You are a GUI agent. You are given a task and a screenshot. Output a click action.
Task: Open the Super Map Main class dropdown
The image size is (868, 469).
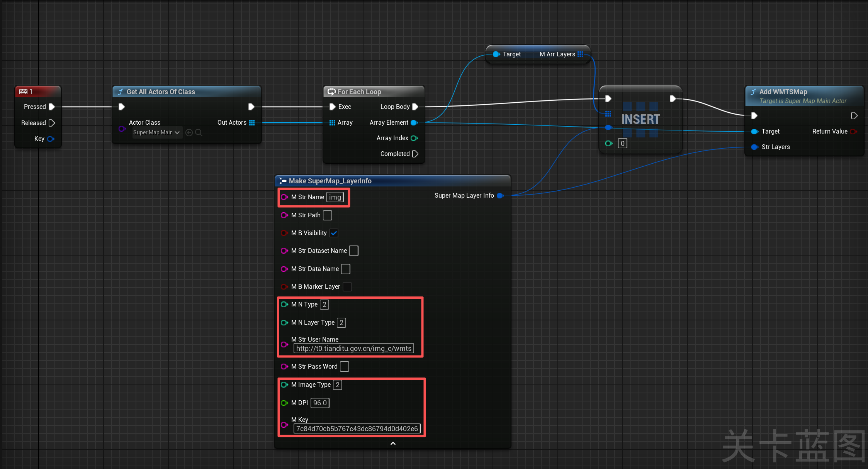156,132
